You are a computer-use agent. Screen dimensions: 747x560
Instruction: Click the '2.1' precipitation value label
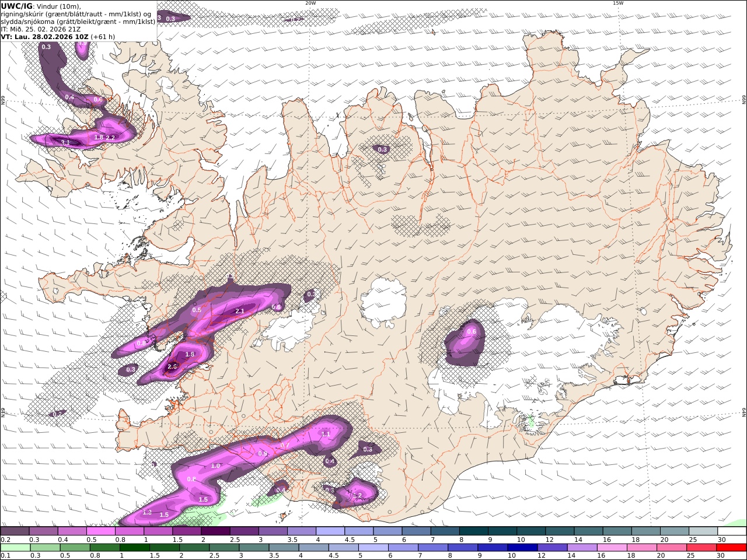pyautogui.click(x=239, y=311)
